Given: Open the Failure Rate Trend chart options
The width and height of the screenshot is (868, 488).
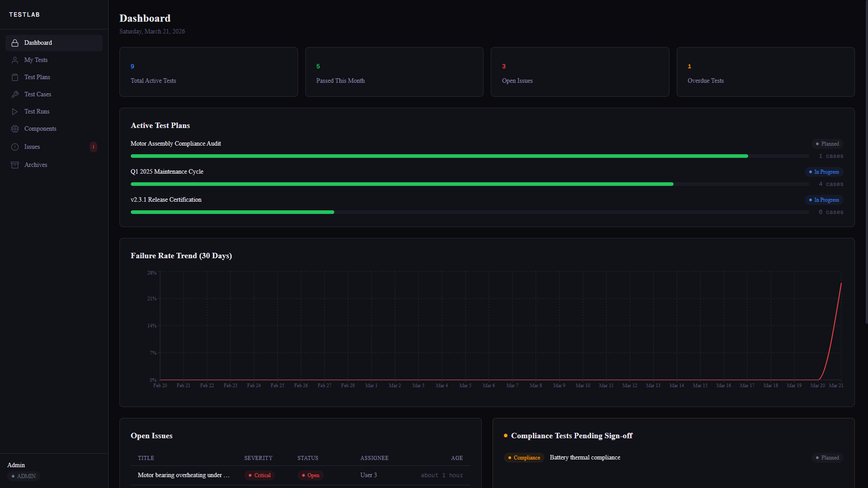Looking at the screenshot, I should coord(181,256).
